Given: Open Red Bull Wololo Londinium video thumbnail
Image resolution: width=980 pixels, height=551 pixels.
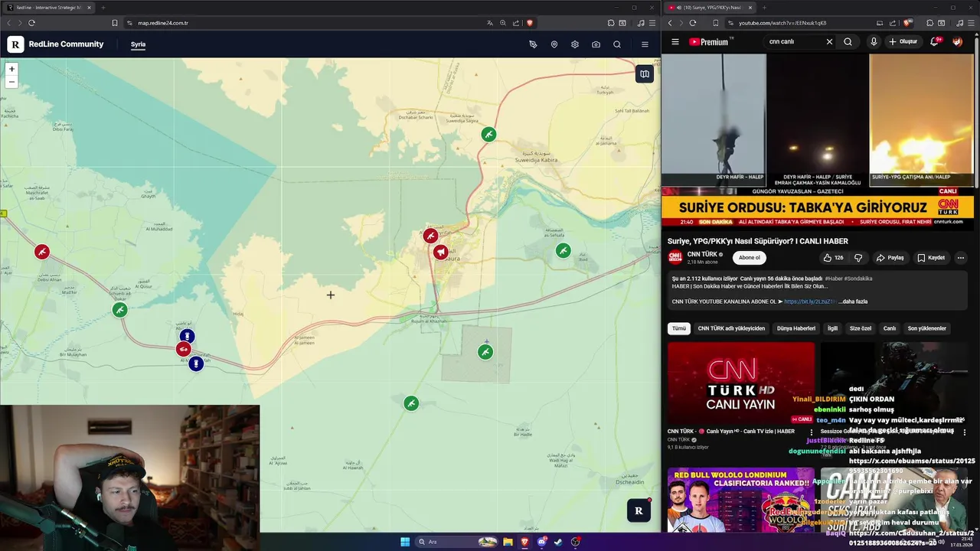Looking at the screenshot, I should pyautogui.click(x=741, y=500).
